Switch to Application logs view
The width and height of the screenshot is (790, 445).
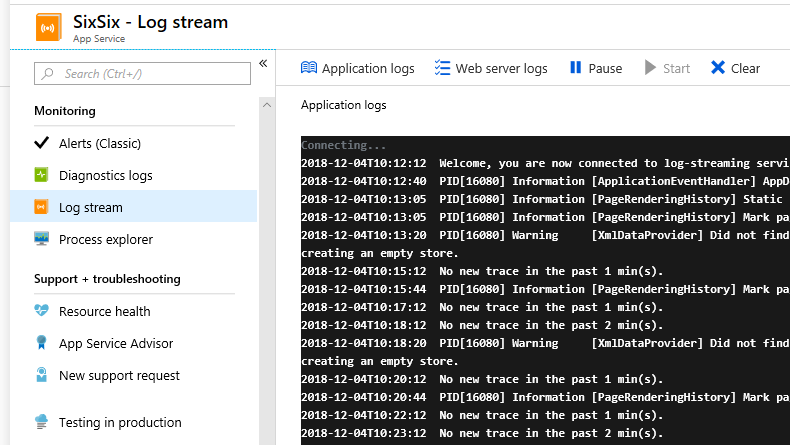tap(358, 68)
